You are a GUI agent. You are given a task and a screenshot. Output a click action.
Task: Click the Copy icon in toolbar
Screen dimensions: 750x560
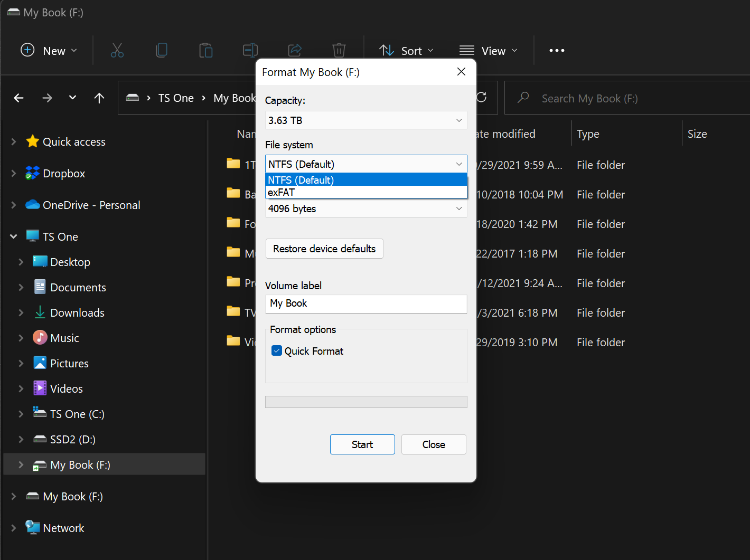point(162,51)
